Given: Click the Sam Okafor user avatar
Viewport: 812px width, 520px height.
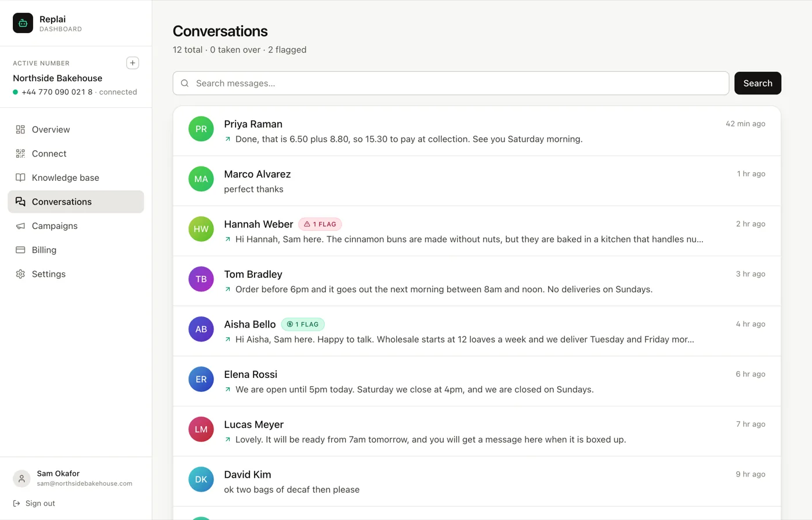Looking at the screenshot, I should coord(21,478).
